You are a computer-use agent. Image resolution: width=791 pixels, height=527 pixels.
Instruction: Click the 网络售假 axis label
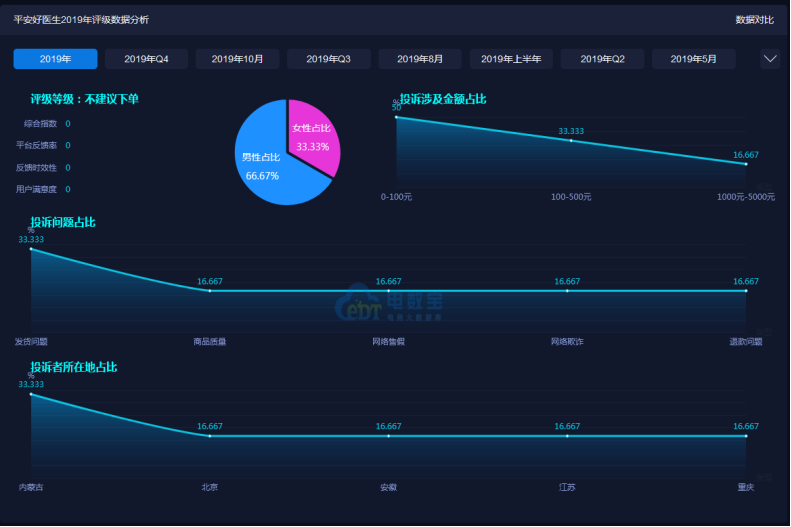[388, 341]
